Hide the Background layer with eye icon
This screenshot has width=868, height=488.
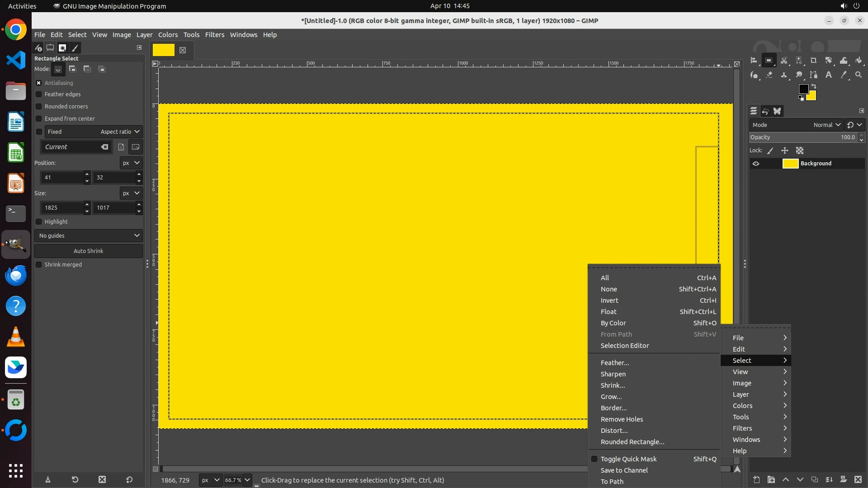coord(756,164)
